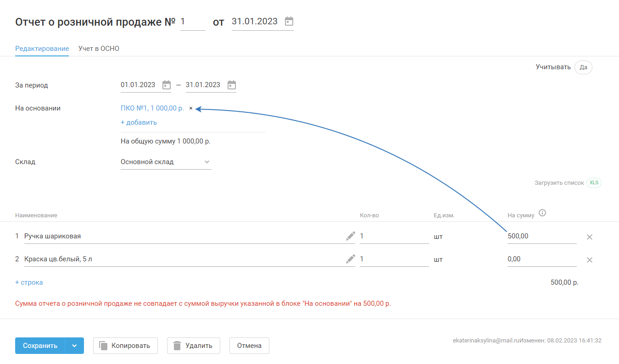Remove ПКО №1 basis document

[191, 109]
